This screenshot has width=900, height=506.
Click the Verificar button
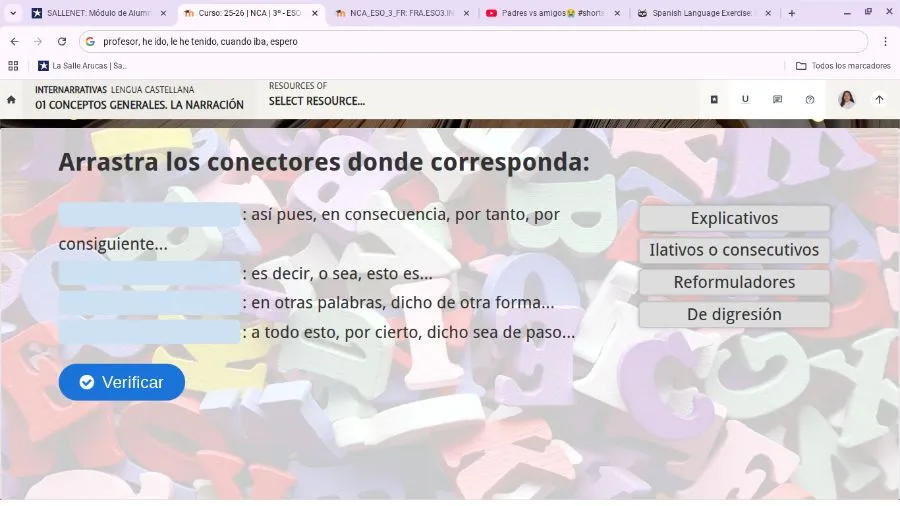point(122,382)
